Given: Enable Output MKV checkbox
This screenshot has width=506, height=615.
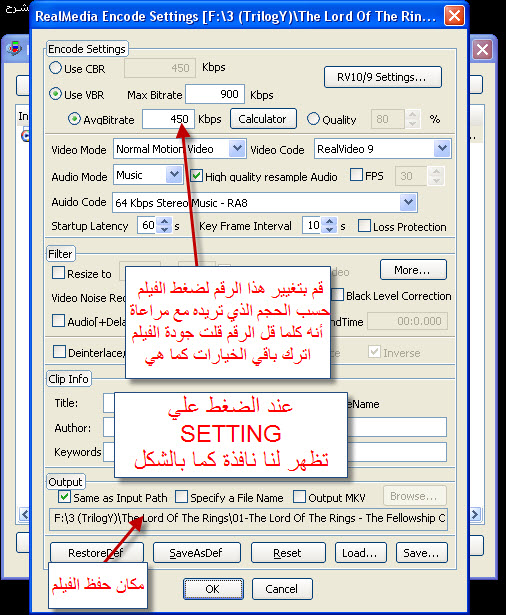Looking at the screenshot, I should pos(299,497).
